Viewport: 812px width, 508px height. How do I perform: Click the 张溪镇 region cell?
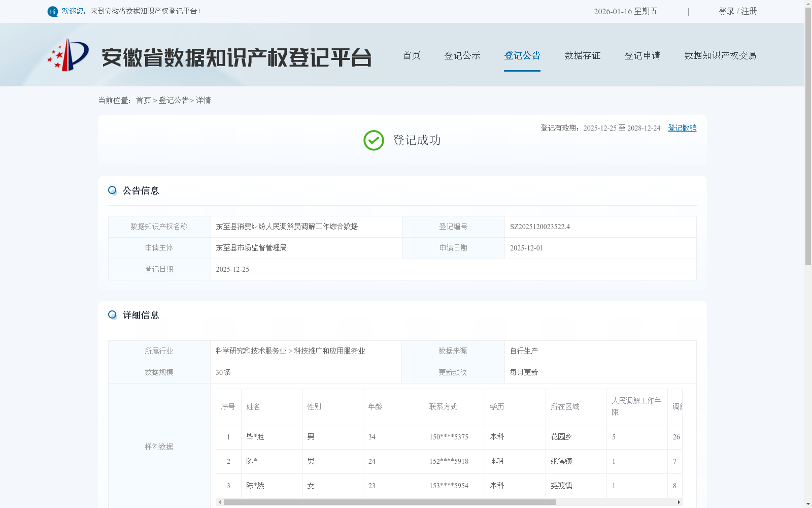coord(561,461)
